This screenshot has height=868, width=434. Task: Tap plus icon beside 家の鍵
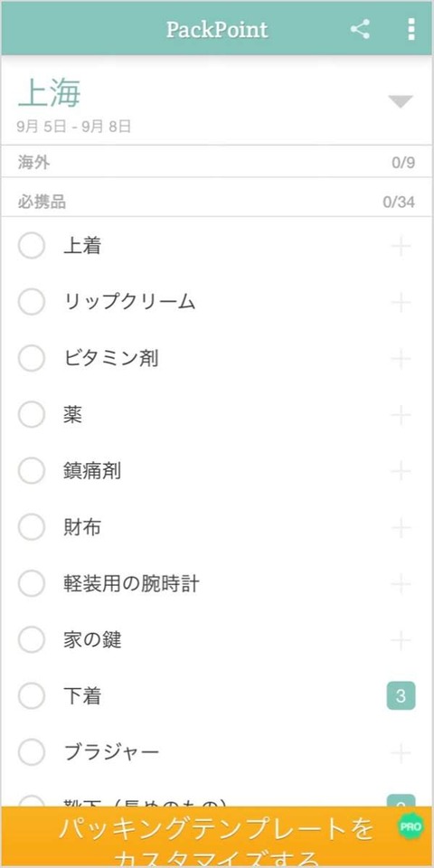click(401, 640)
